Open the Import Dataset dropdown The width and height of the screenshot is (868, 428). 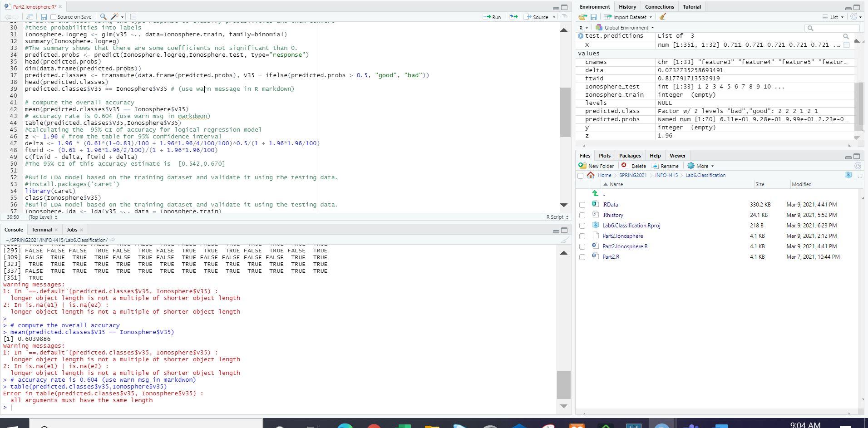pos(627,17)
